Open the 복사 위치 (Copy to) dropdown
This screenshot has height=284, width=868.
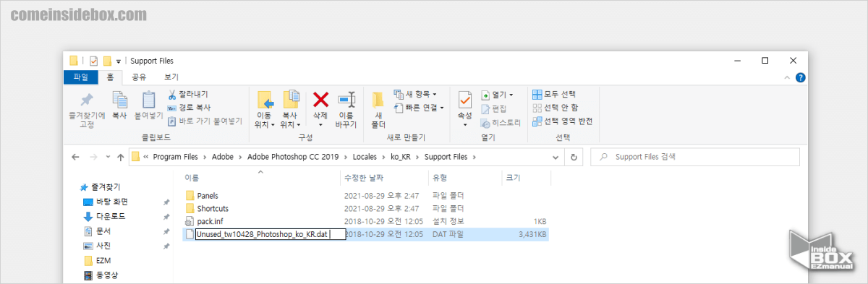[290, 109]
